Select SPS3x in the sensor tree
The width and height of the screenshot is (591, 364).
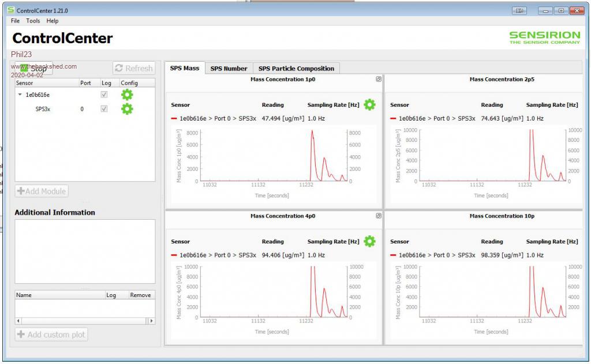(43, 109)
